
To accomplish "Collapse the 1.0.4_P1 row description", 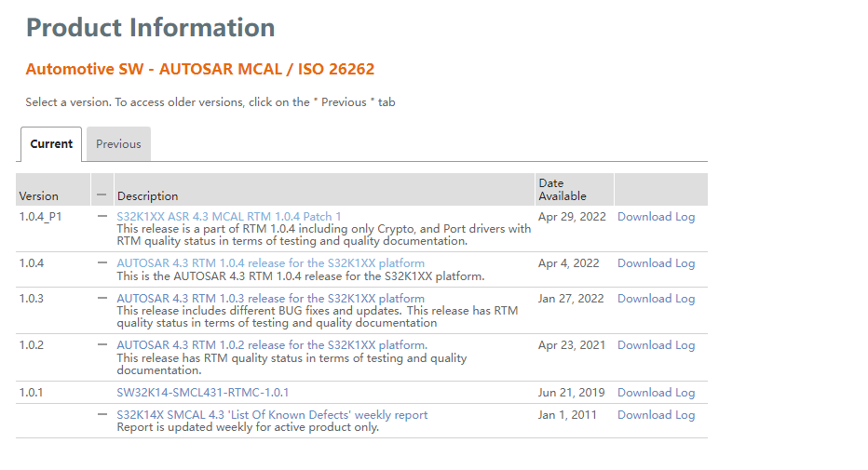I will coord(102,216).
